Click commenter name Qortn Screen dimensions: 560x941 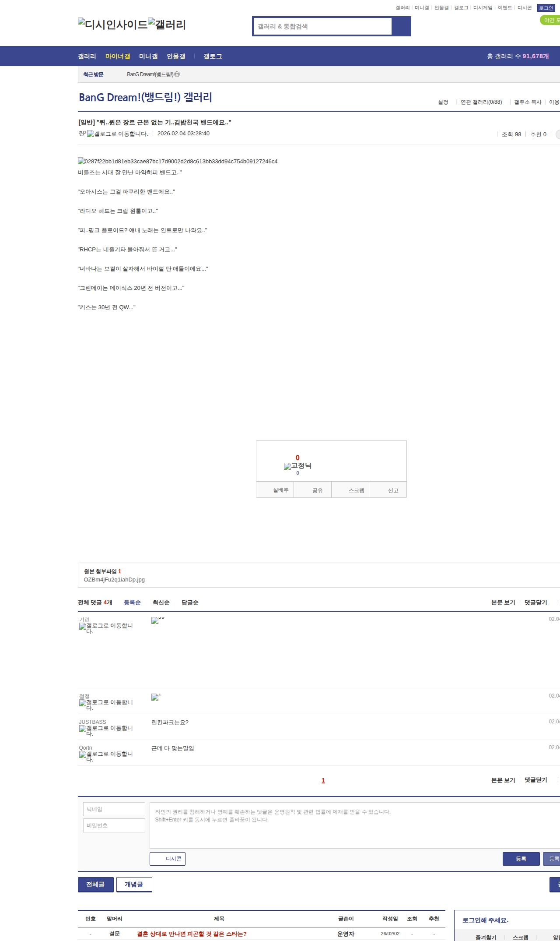85,748
